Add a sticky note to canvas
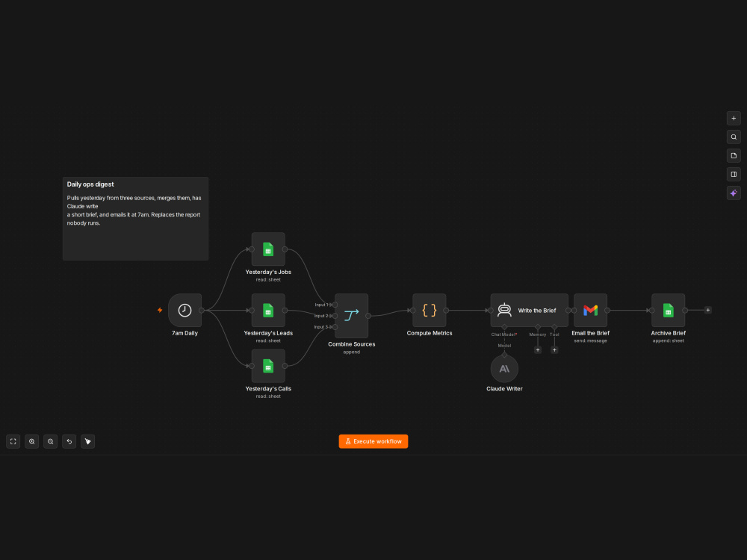 point(734,156)
